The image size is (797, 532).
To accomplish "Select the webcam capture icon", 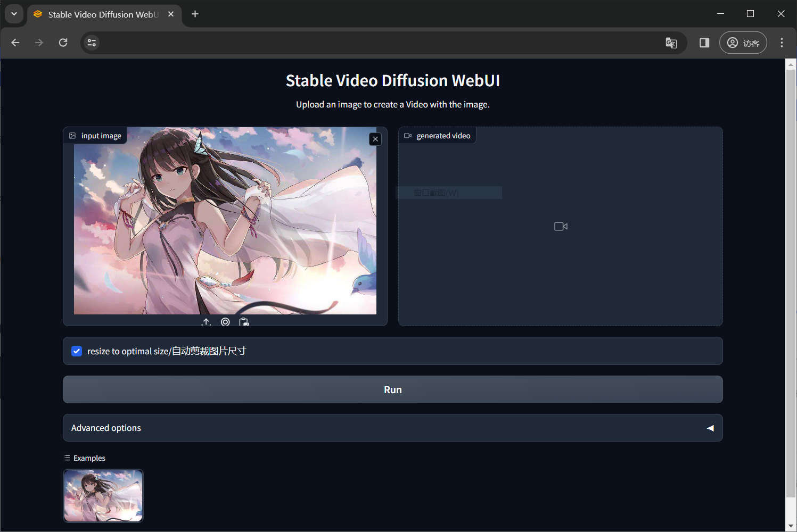I will 225,322.
